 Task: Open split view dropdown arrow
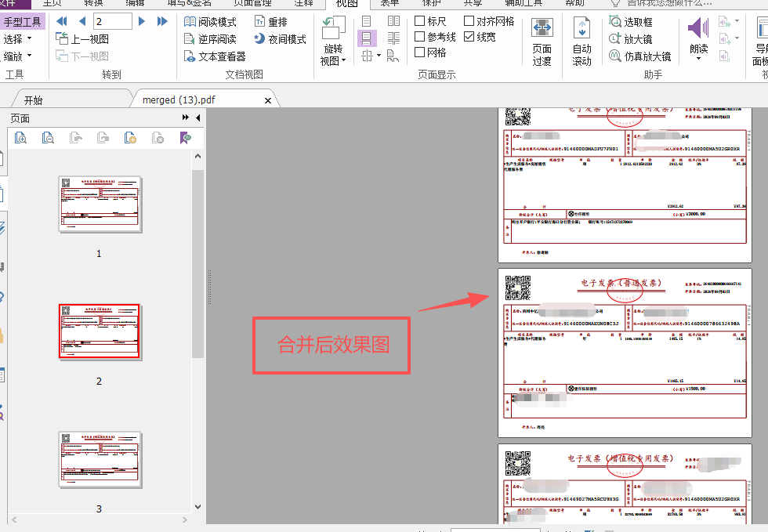pos(379,56)
